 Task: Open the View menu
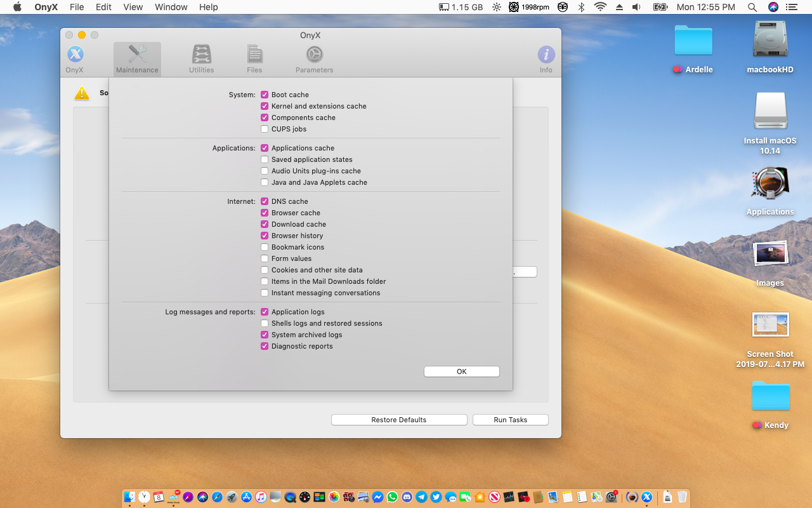coord(133,7)
